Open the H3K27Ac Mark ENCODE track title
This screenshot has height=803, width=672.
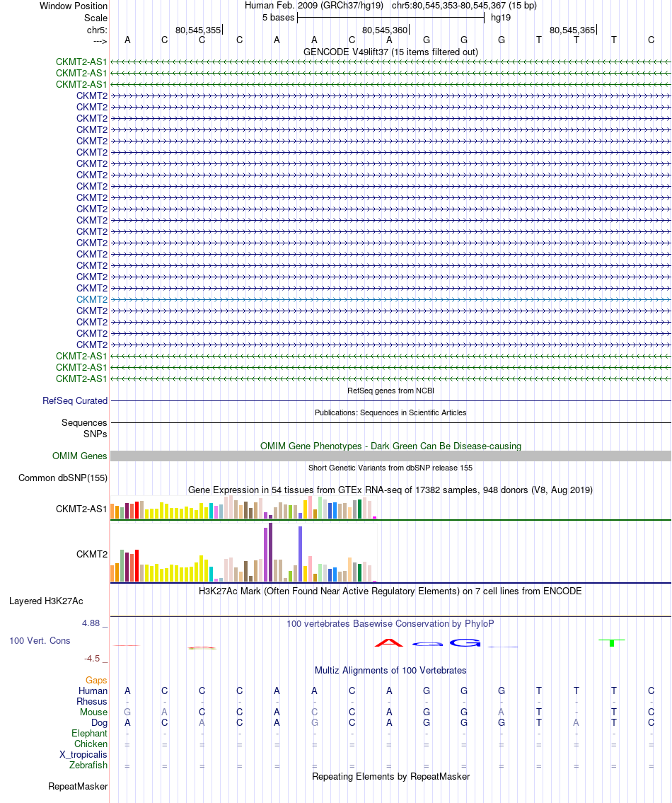click(x=390, y=591)
